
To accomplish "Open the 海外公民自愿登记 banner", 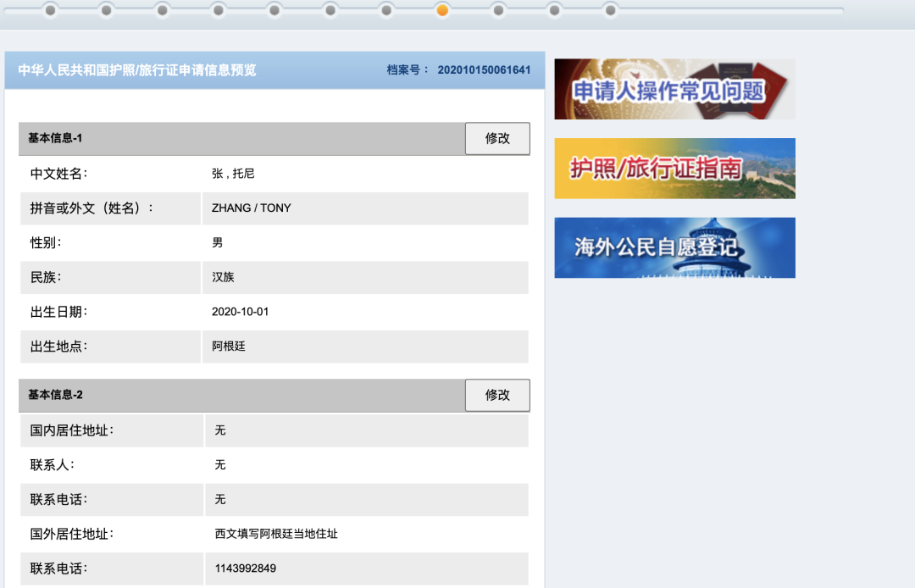I will click(x=674, y=247).
